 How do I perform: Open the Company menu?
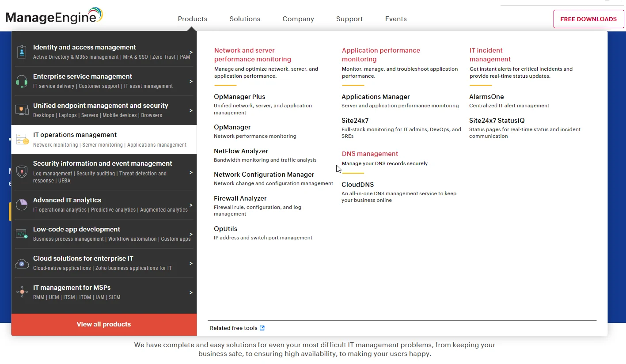(x=298, y=19)
